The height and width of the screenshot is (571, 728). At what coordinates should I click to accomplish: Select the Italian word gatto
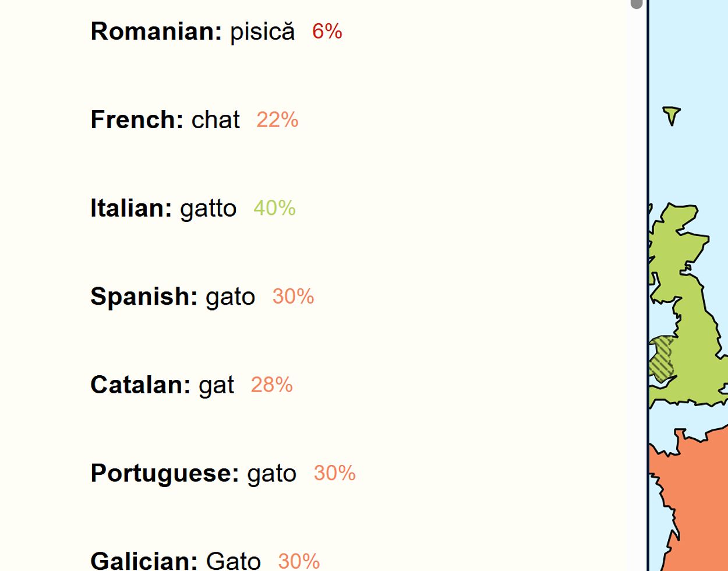tap(208, 209)
